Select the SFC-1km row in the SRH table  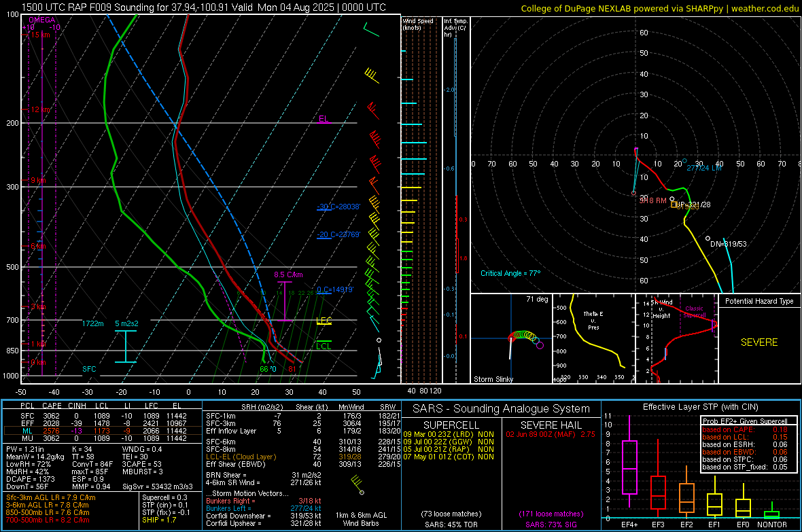[x=303, y=416]
